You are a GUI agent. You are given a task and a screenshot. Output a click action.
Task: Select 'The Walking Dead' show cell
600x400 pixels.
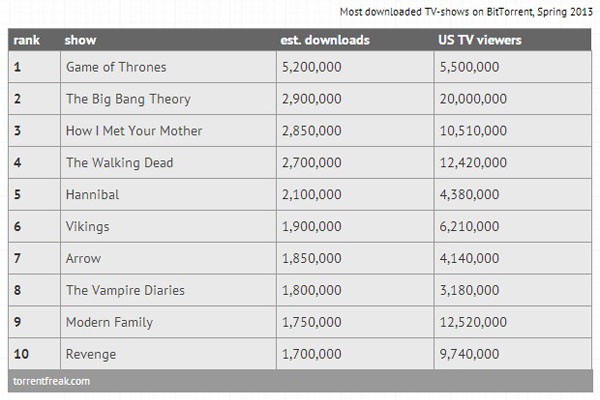119,163
